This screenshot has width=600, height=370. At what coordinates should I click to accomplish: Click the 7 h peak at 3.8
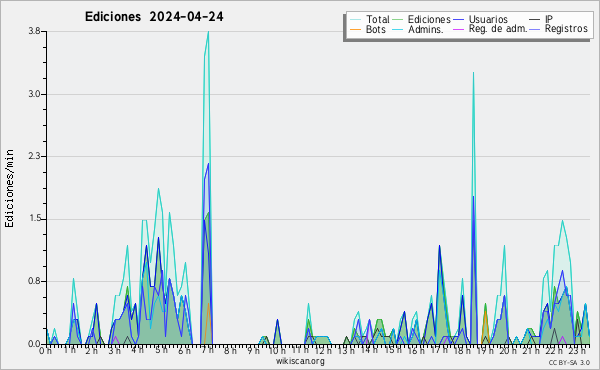click(x=208, y=32)
